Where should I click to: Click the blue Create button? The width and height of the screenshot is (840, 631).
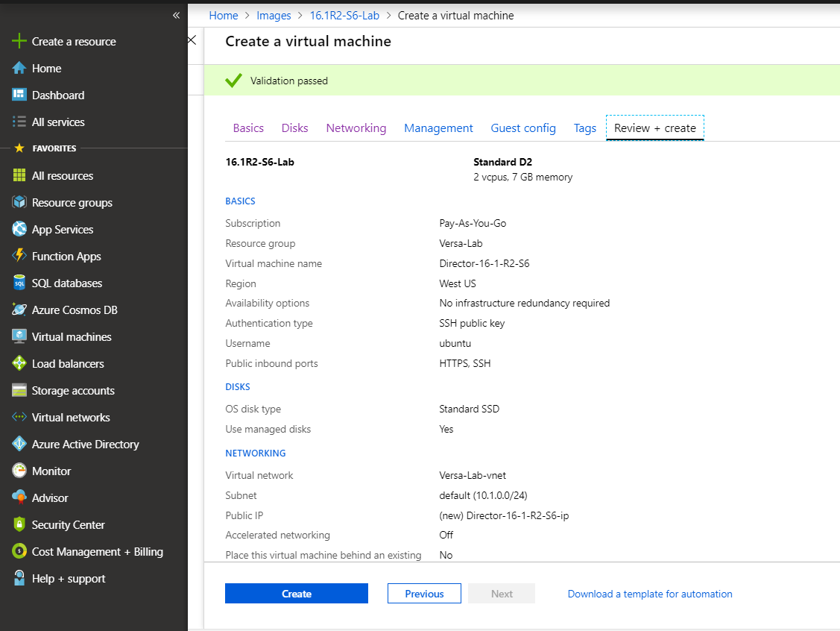pos(296,594)
